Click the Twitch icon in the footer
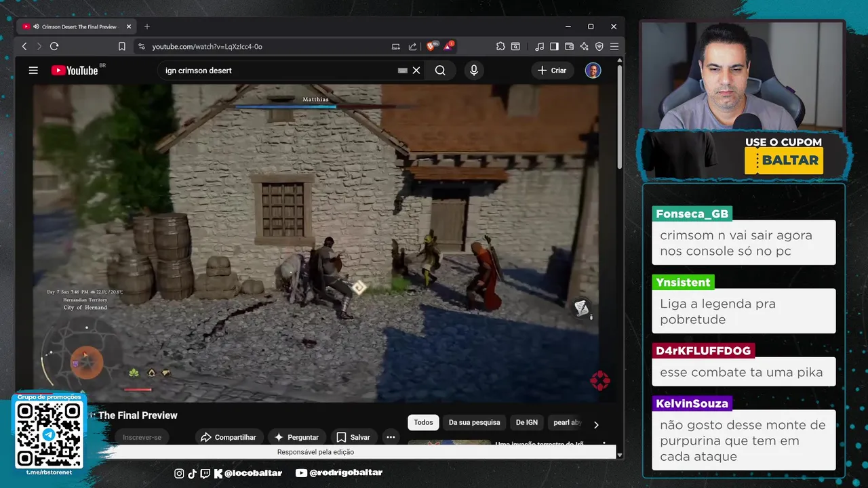This screenshot has width=868, height=488. [x=205, y=473]
